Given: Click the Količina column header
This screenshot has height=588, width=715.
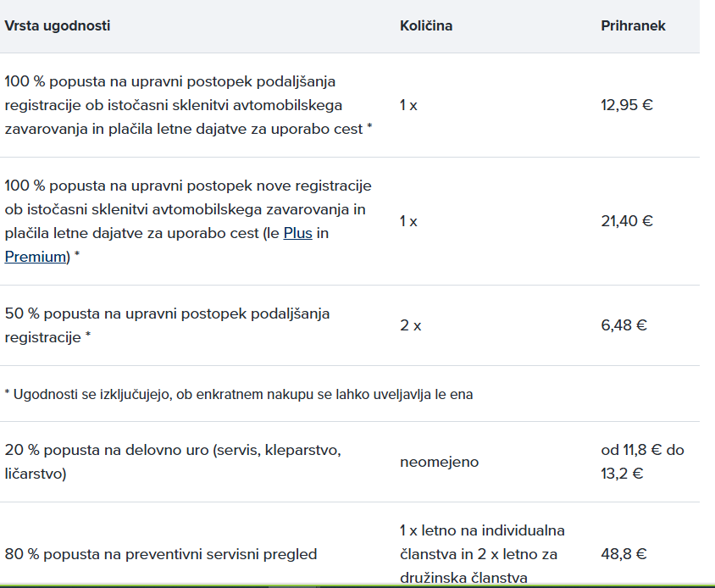Looking at the screenshot, I should (426, 25).
